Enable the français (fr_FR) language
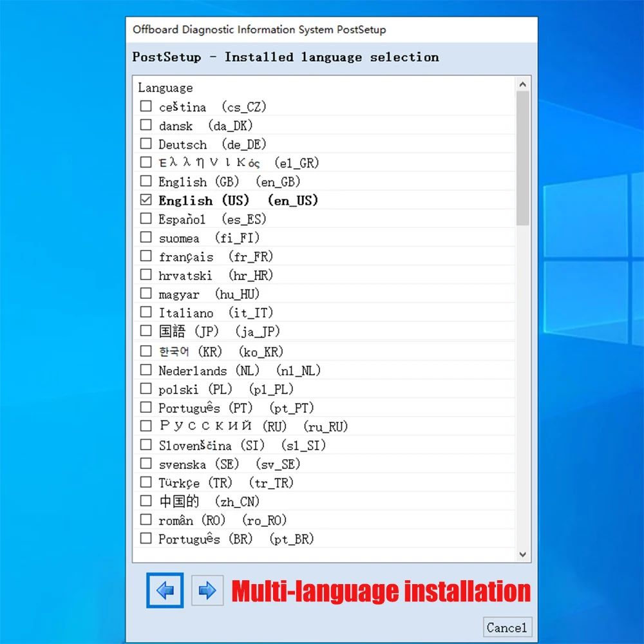This screenshot has width=644, height=644. tap(146, 256)
